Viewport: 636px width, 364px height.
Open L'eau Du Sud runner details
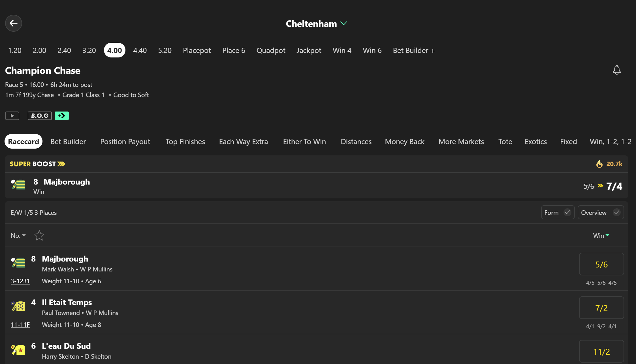pos(66,346)
